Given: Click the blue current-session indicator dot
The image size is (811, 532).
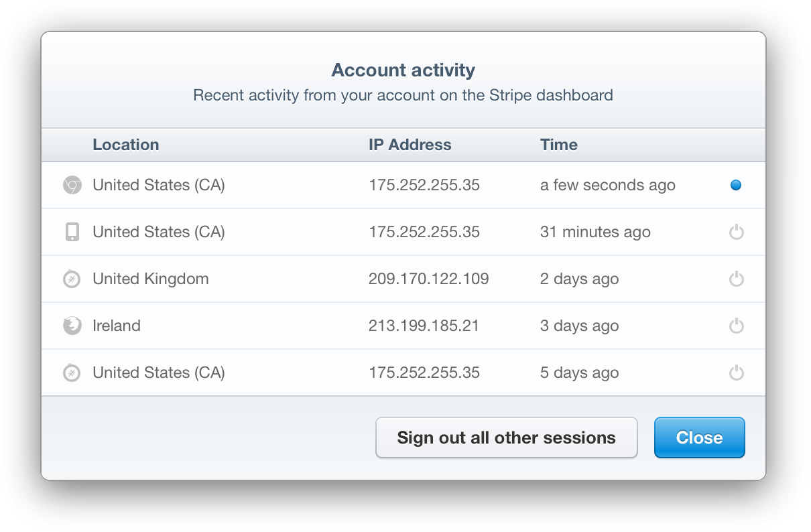Looking at the screenshot, I should 736,186.
